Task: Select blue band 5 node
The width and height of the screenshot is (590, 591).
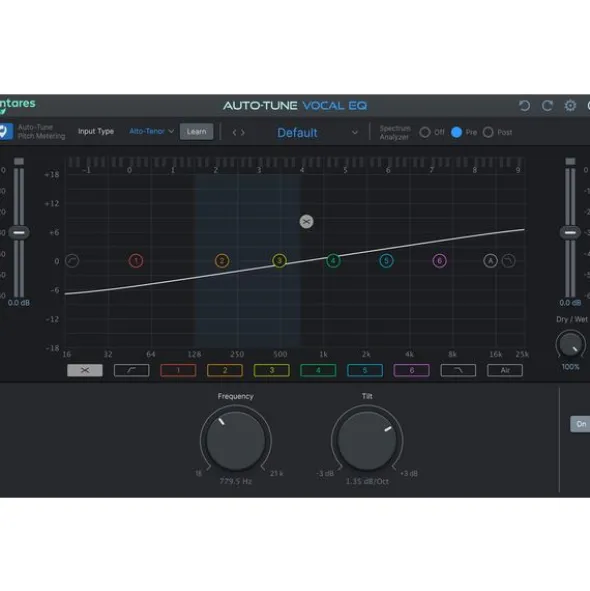Action: [x=386, y=261]
